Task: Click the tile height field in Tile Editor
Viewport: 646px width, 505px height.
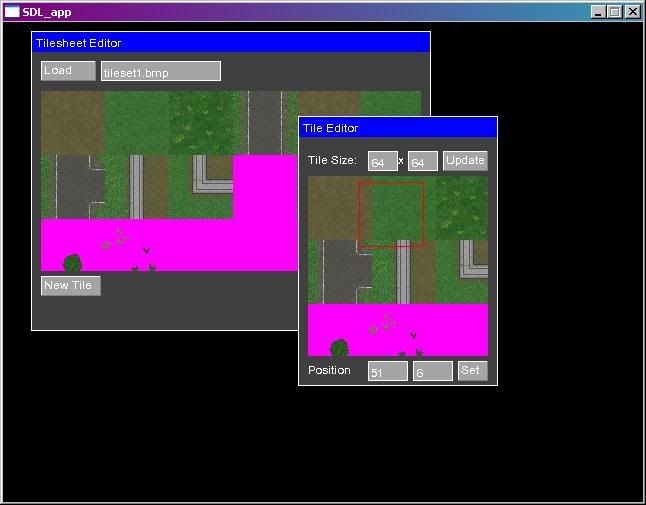Action: point(422,162)
